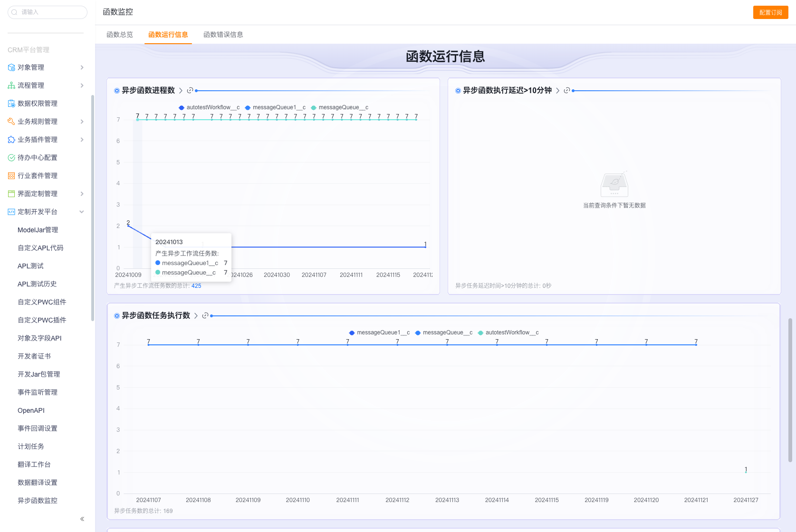Screen dimensions: 796x532
Task: Click the 20241113 data point in 异步函数任务执行数
Action: tap(447, 345)
